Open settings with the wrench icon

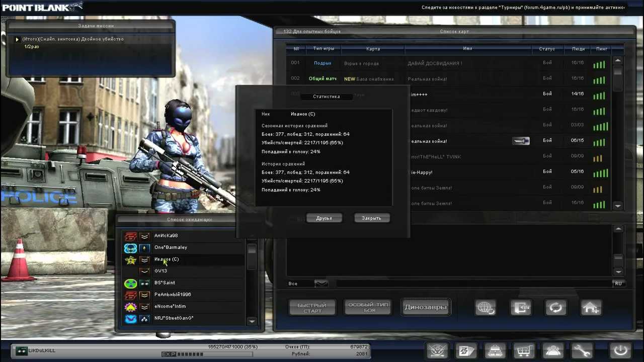(x=582, y=350)
